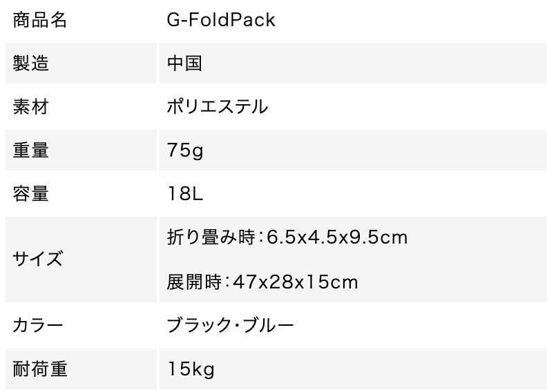Screen dimensions: 547x392
Task: Select the 中国 value text
Action: pos(184,63)
